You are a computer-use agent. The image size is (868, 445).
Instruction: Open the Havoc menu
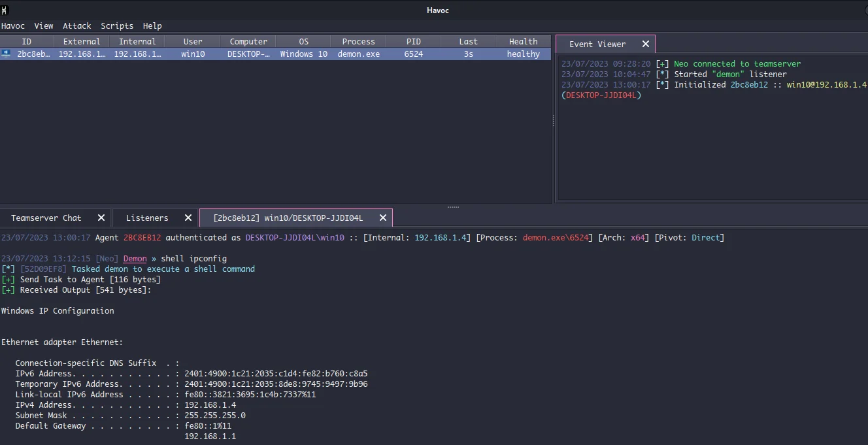point(13,26)
